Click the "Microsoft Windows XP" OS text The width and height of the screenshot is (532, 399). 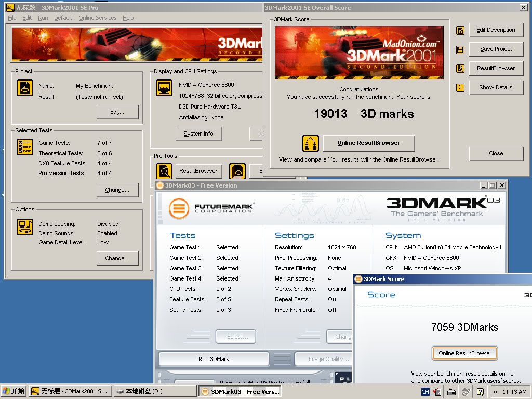[432, 268]
